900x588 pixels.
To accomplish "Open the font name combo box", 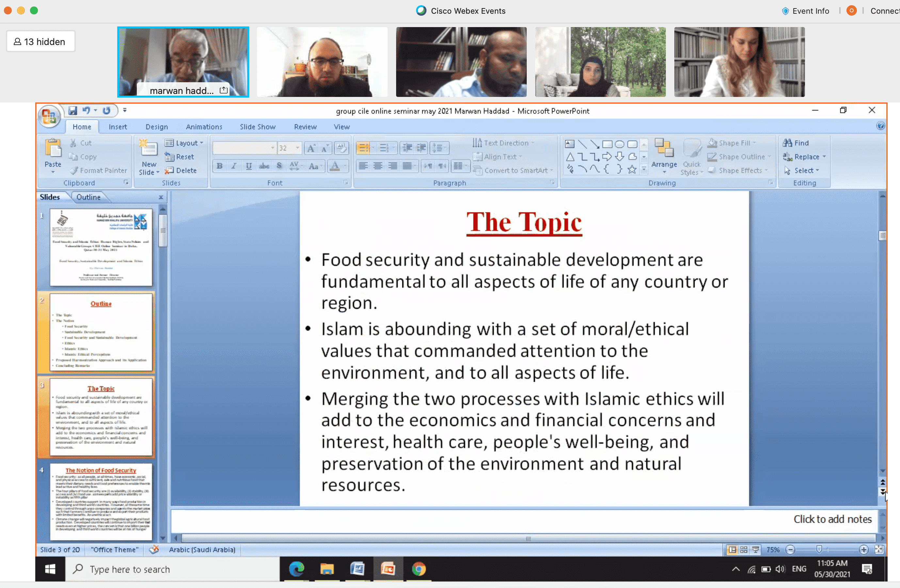I will (x=244, y=148).
